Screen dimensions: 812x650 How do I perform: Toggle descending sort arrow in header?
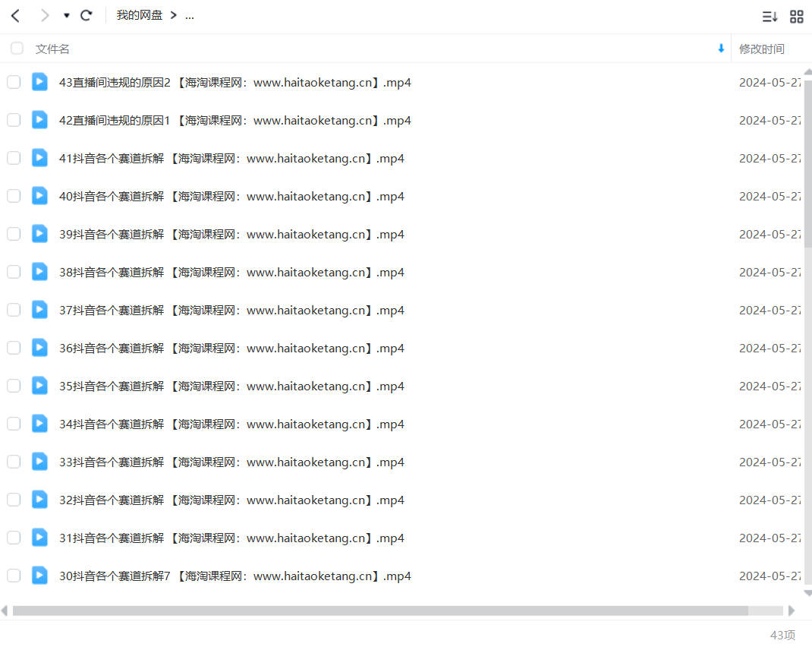pyautogui.click(x=721, y=48)
